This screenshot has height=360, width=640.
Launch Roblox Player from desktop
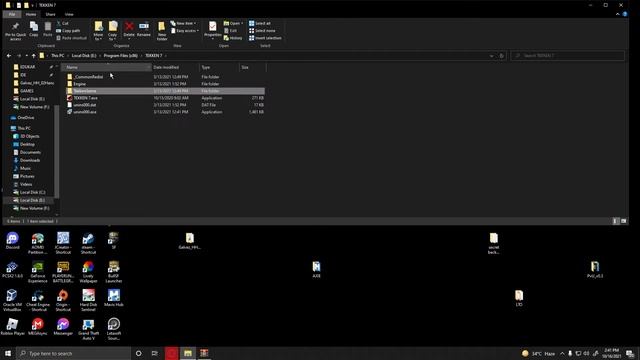12,327
